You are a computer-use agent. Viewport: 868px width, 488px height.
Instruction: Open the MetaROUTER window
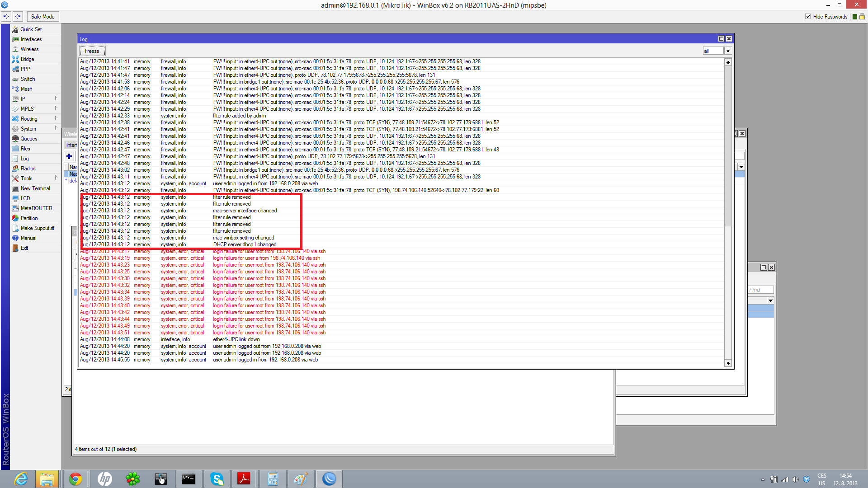coord(35,208)
